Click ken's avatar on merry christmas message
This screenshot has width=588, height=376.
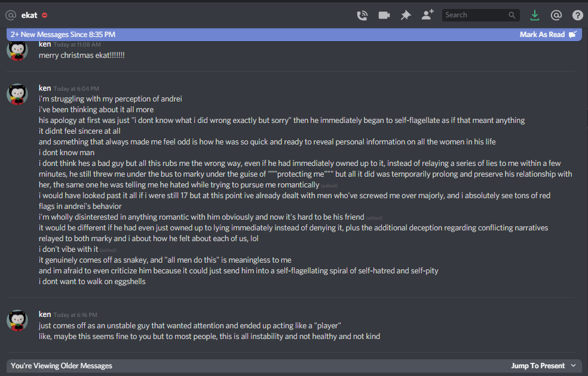click(x=17, y=51)
